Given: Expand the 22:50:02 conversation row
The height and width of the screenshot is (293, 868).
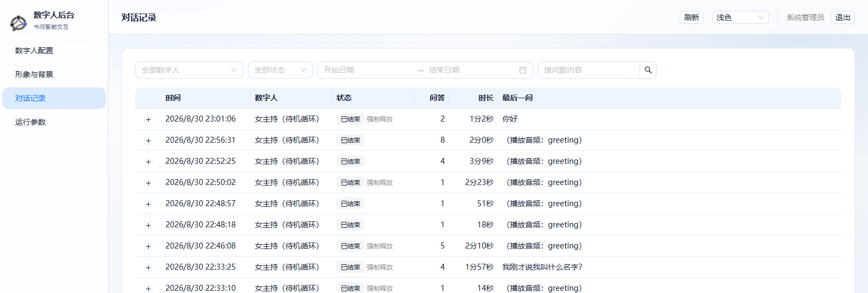Looking at the screenshot, I should pos(148,183).
